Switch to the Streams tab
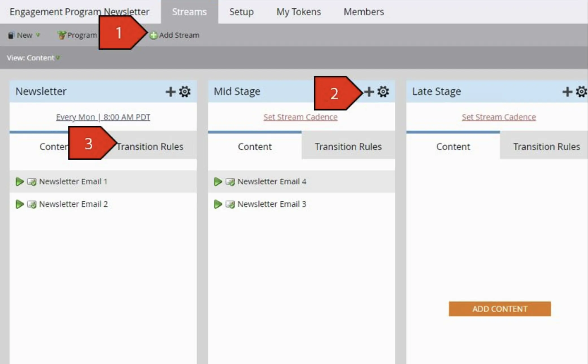Viewport: 588px width, 364px height. pyautogui.click(x=190, y=12)
